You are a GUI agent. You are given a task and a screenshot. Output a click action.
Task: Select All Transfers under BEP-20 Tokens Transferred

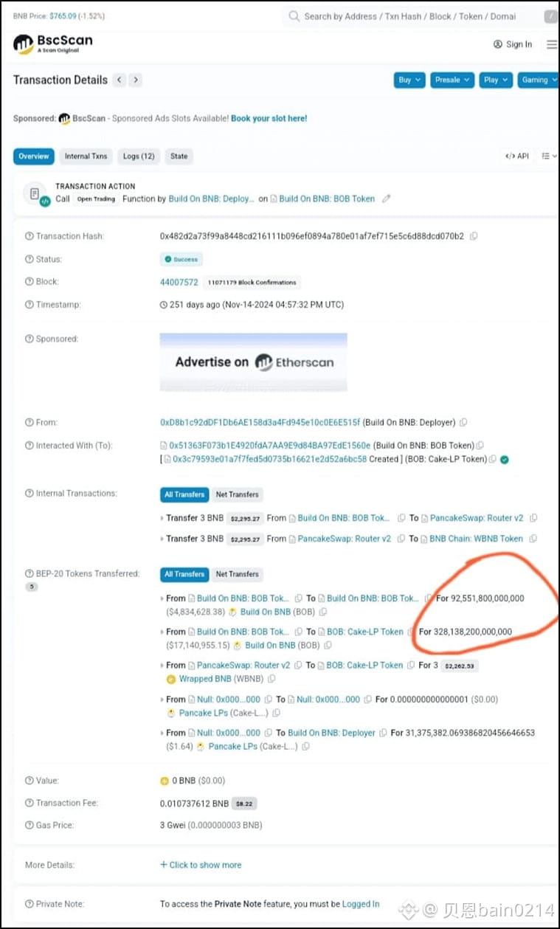(x=184, y=574)
